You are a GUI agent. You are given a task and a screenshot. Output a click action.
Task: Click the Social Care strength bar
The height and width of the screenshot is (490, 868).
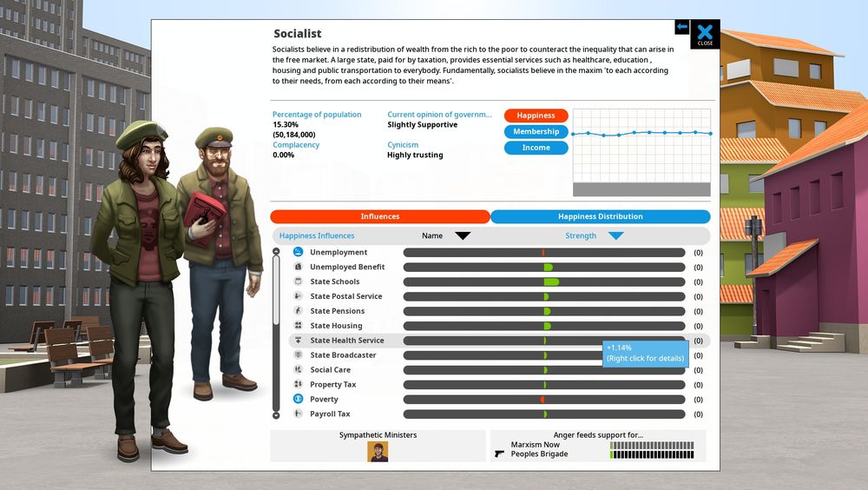[544, 370]
